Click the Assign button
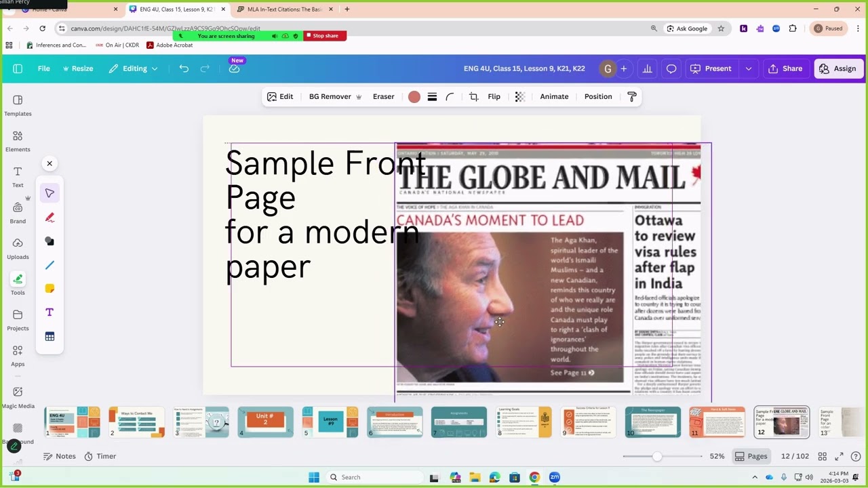The height and width of the screenshot is (488, 868). coord(838,68)
